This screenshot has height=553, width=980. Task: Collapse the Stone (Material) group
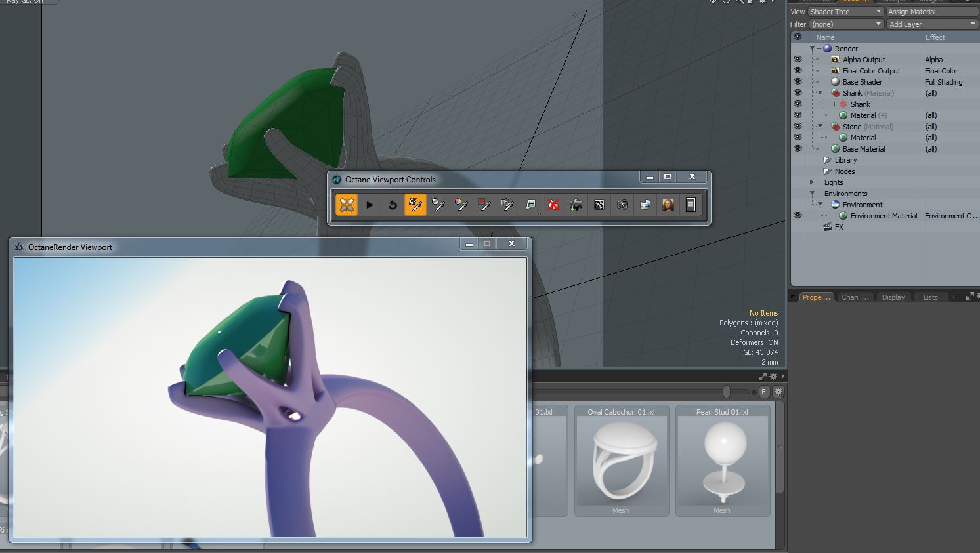[820, 127]
